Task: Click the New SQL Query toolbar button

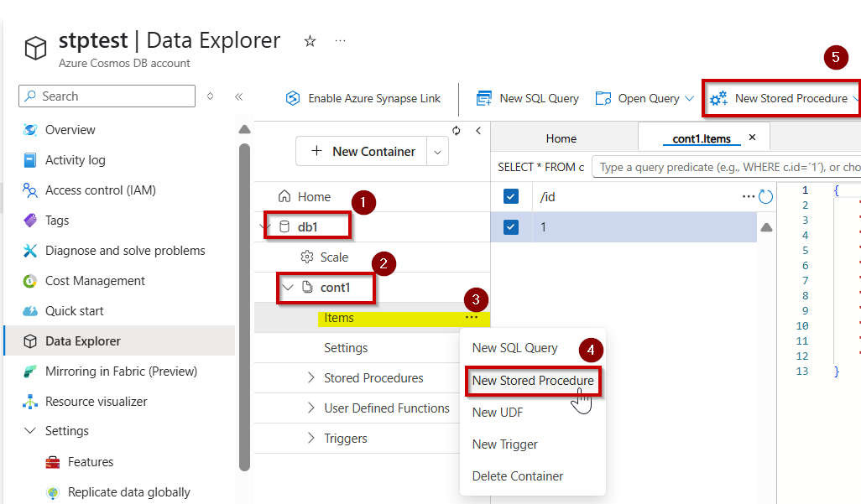Action: pyautogui.click(x=527, y=98)
